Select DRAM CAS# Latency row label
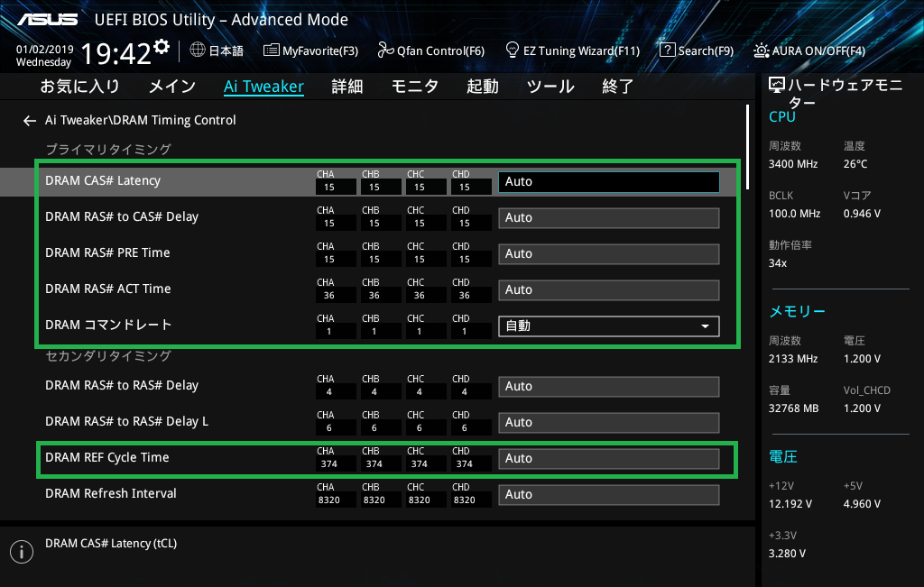The image size is (924, 587). click(103, 180)
